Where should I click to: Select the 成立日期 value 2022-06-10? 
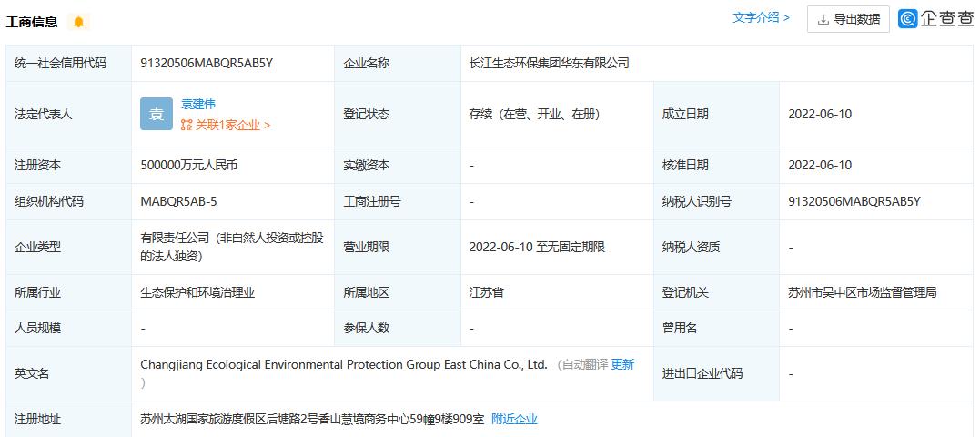820,115
